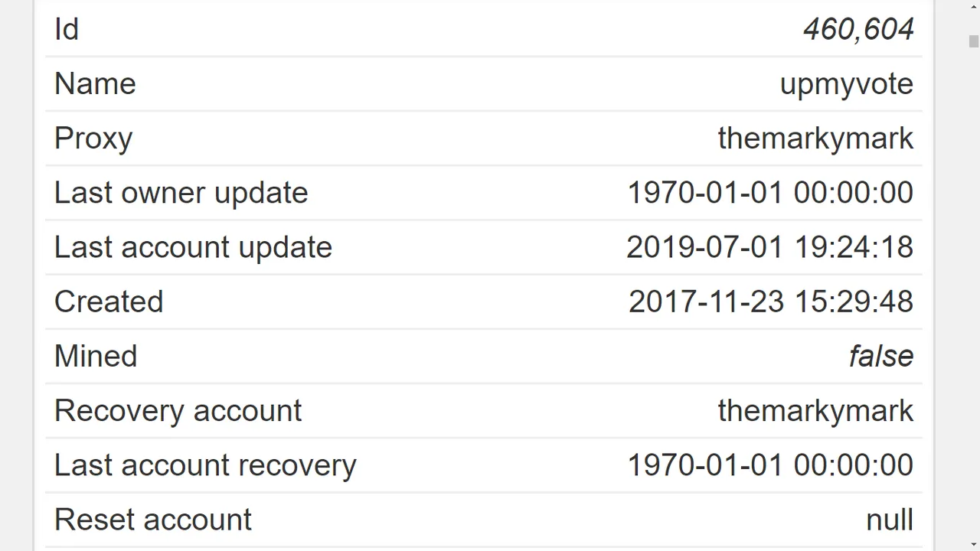Click the Reset account null value
The height and width of the screenshot is (551, 980).
pyautogui.click(x=890, y=520)
